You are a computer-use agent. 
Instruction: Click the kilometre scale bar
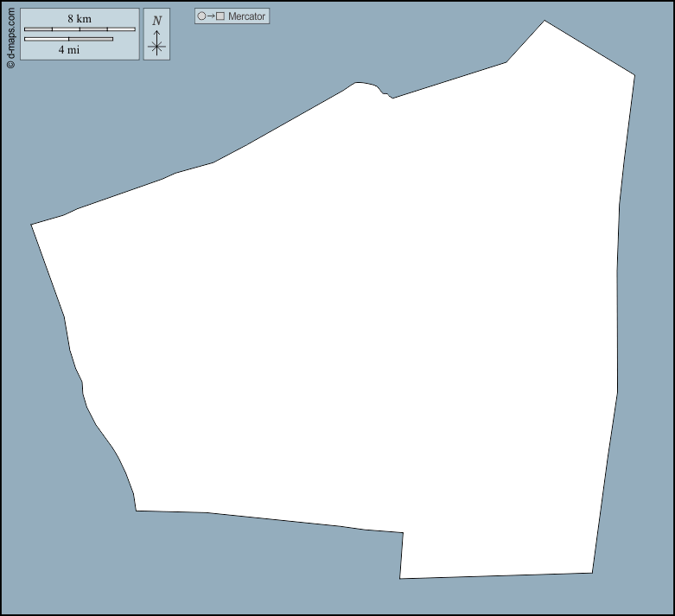pos(80,29)
